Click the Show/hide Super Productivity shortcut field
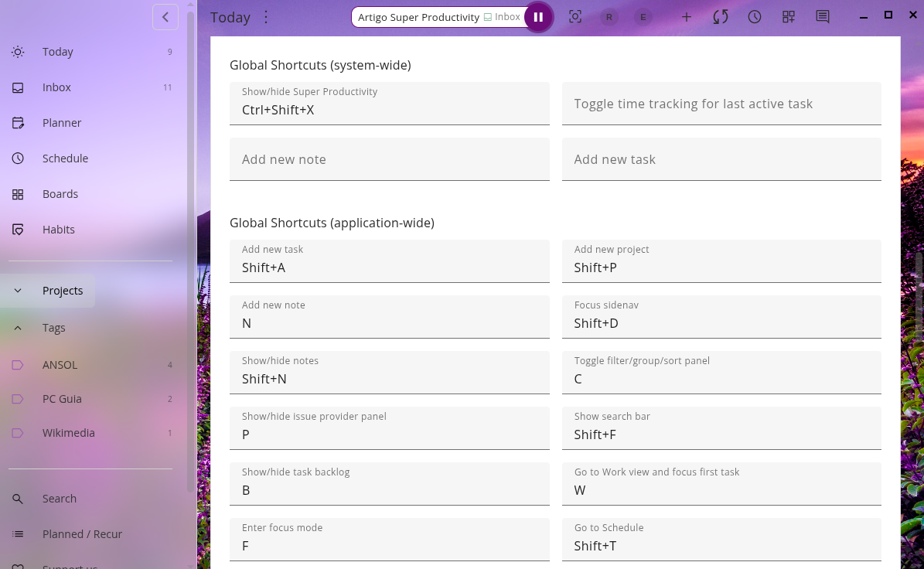The width and height of the screenshot is (924, 569). pos(390,104)
